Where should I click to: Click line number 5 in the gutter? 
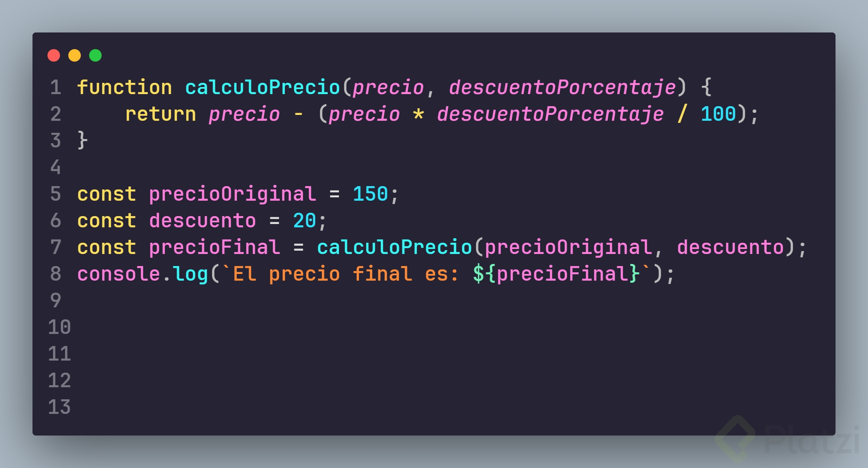(x=56, y=194)
